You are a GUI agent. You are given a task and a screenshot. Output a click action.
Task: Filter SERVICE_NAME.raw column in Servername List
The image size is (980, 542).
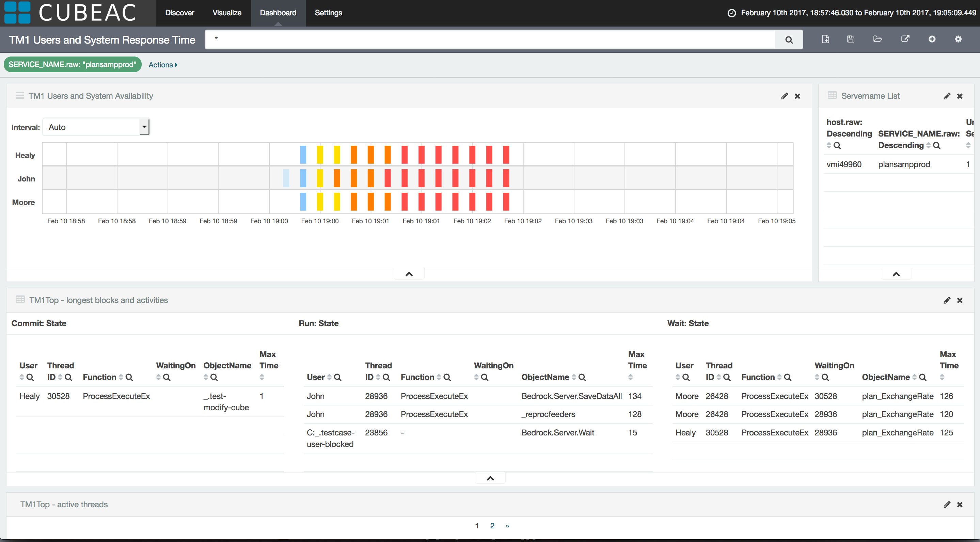point(937,145)
